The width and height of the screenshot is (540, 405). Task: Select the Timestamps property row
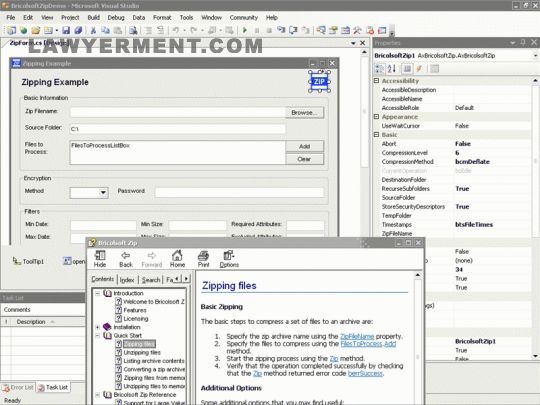(453, 225)
